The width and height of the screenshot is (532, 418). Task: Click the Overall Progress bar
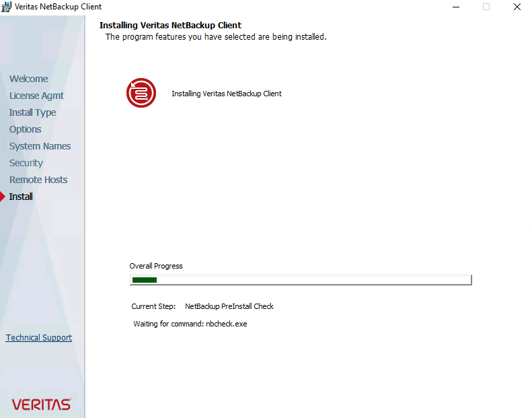click(x=300, y=280)
